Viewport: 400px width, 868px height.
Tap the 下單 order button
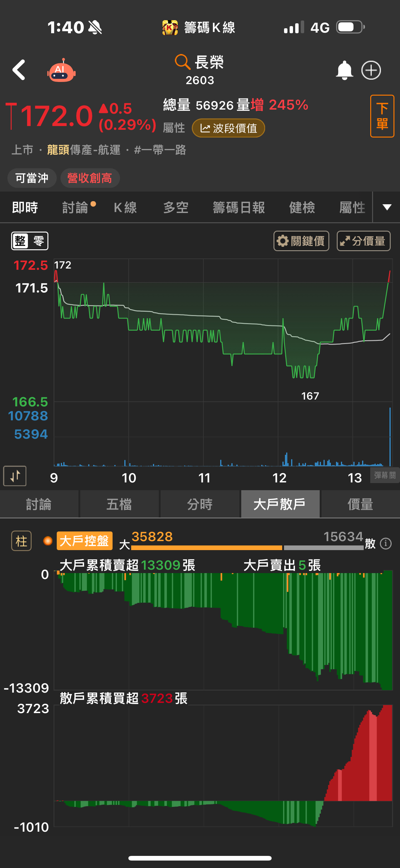pyautogui.click(x=382, y=116)
